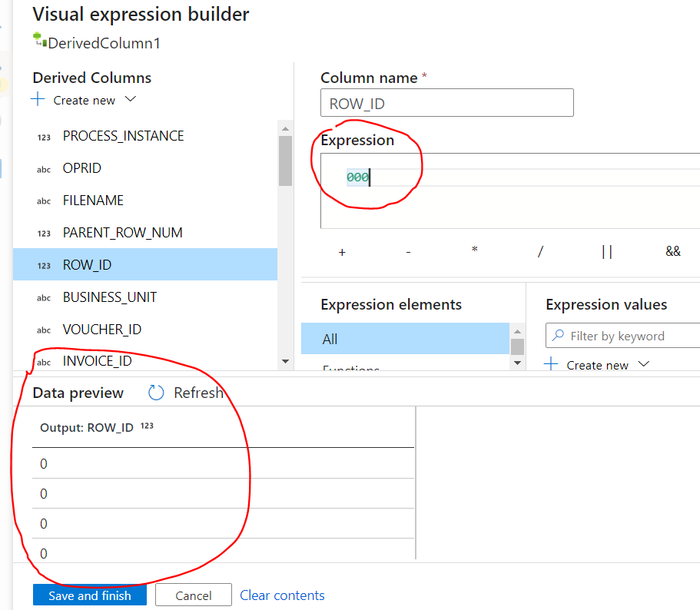
Task: Insert the minus operator
Action: [408, 252]
